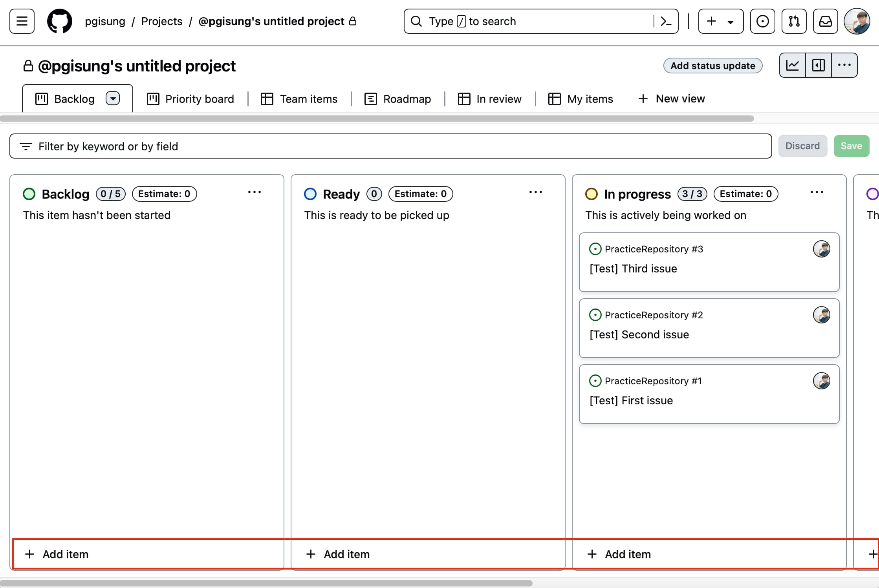879x588 pixels.
Task: Toggle the project details side panel
Action: click(x=819, y=65)
